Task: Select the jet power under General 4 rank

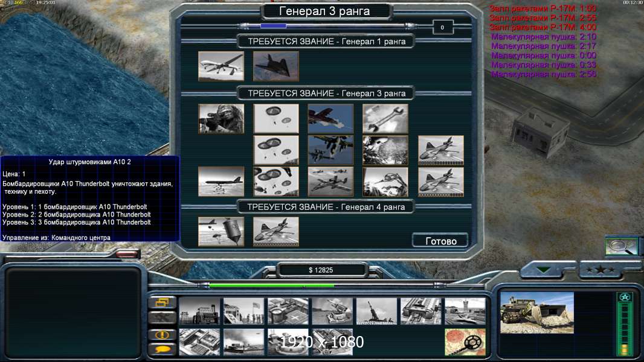Action: [x=276, y=232]
